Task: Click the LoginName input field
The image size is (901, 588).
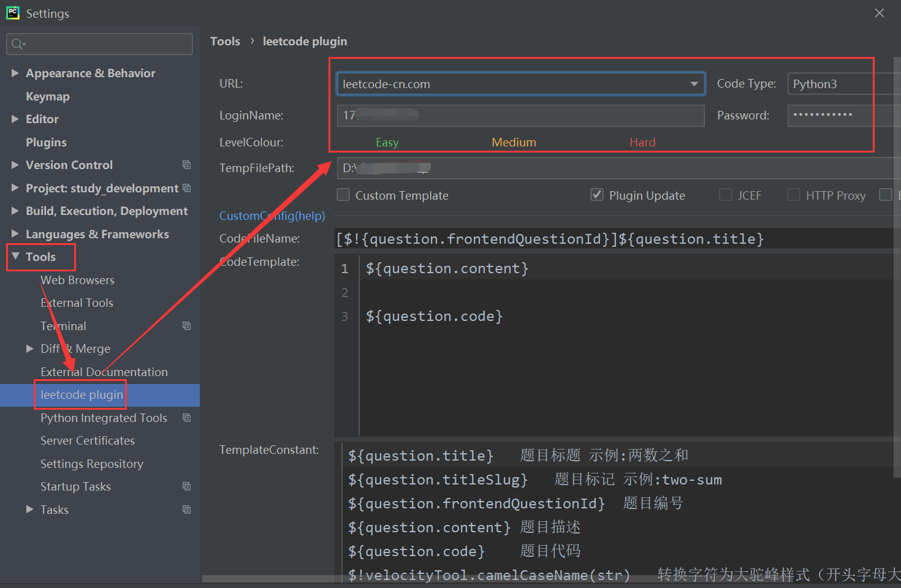Action: pos(520,115)
